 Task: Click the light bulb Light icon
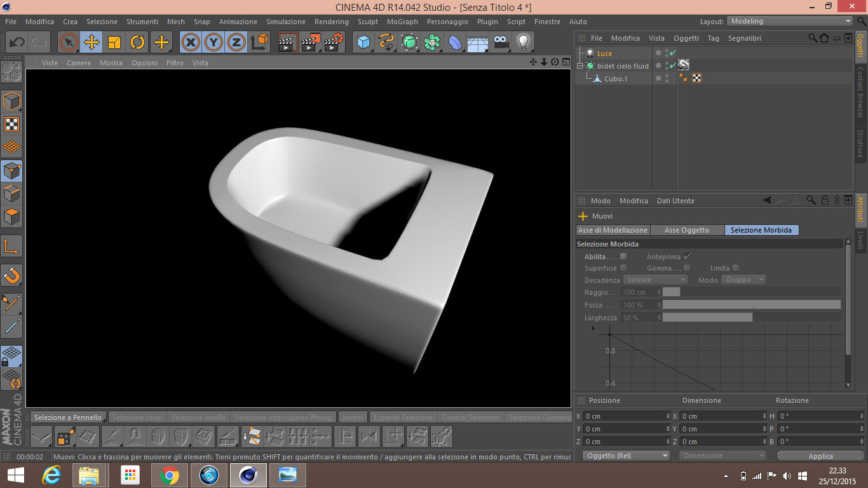[x=523, y=43]
